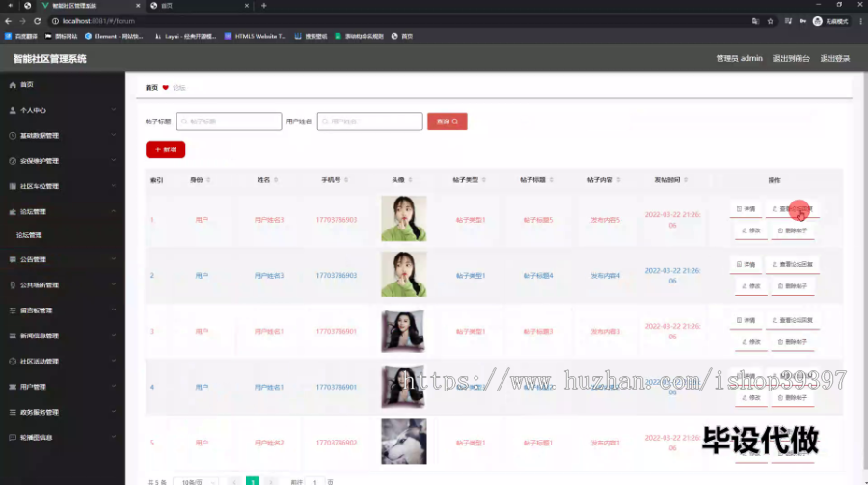Open the browser three-dot menu
Image resolution: width=868 pixels, height=485 pixels.
tap(861, 21)
